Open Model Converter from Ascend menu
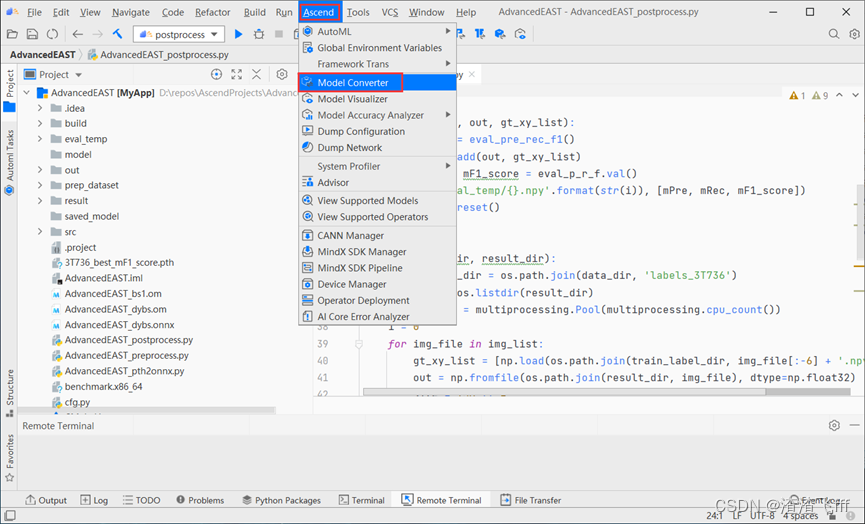865x524 pixels. (x=377, y=83)
